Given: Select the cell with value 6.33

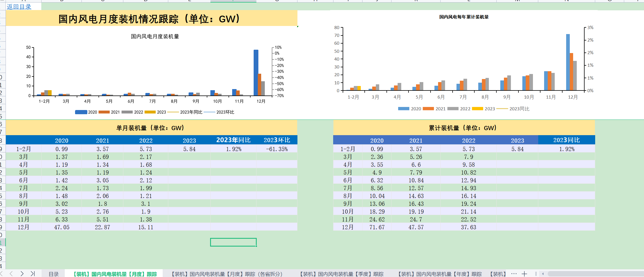Looking at the screenshot, I should click(62, 219).
